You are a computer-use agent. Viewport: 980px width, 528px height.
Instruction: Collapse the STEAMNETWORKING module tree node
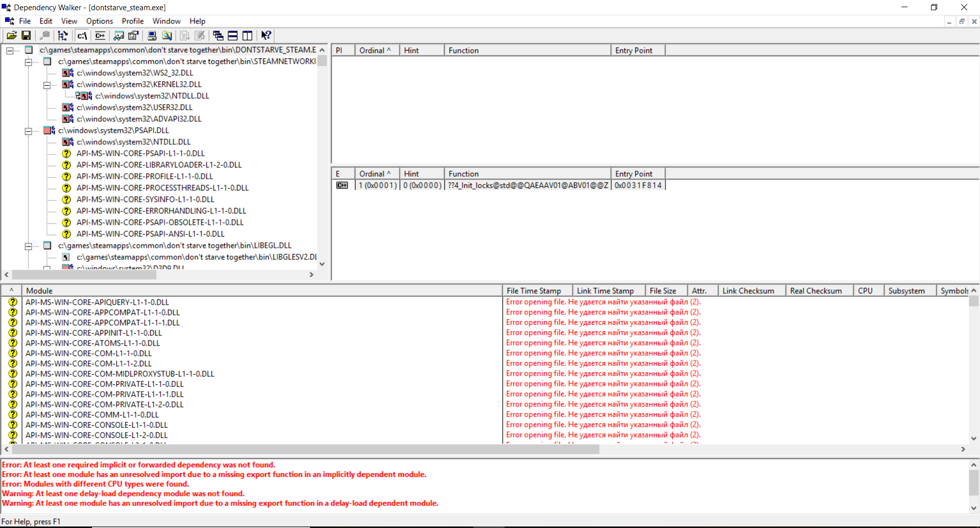28,62
